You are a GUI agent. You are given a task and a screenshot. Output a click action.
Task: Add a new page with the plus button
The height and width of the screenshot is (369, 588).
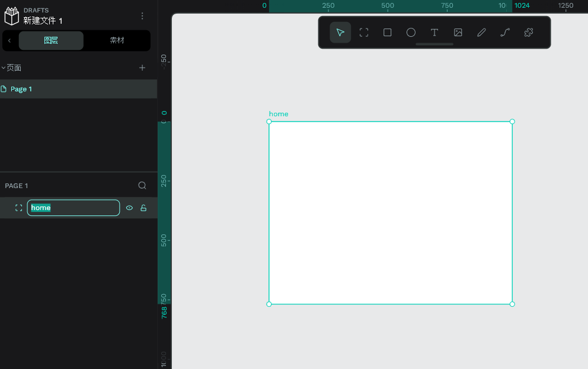click(142, 68)
